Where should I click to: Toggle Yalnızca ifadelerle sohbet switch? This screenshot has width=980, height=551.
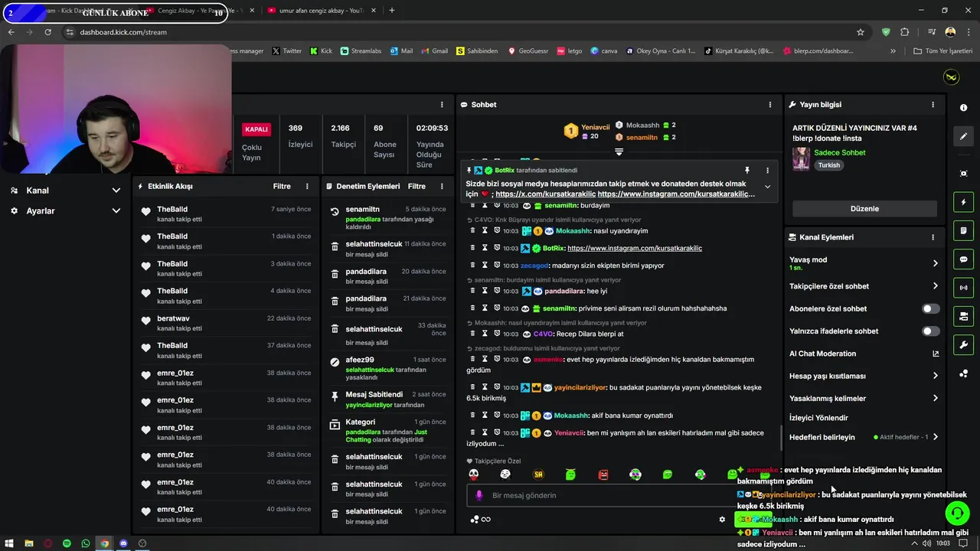[x=930, y=331]
